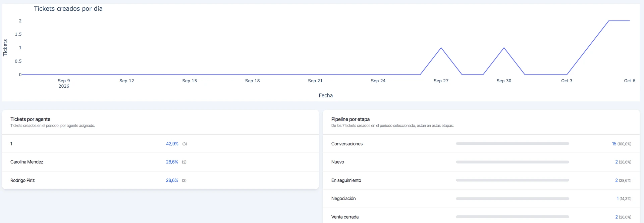Screen dimensions: 644x223
Task: Select the "Nuevo" stage label
Action: [x=338, y=162]
